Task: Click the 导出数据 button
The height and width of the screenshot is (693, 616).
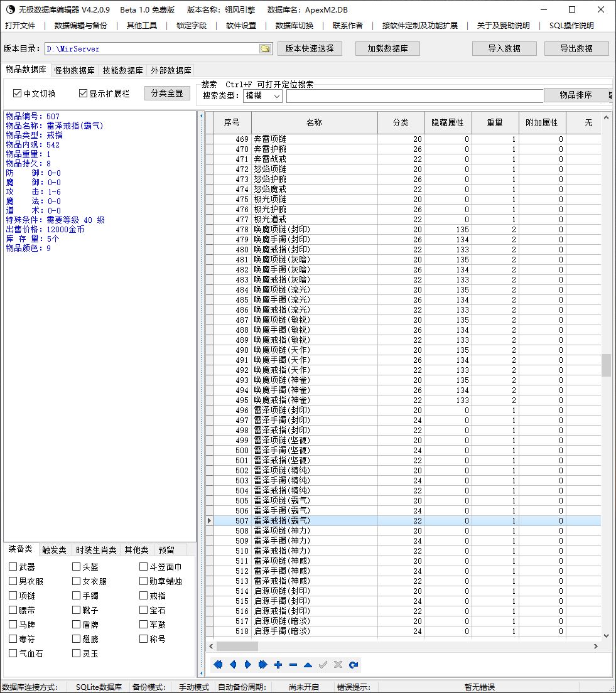Action: tap(576, 48)
